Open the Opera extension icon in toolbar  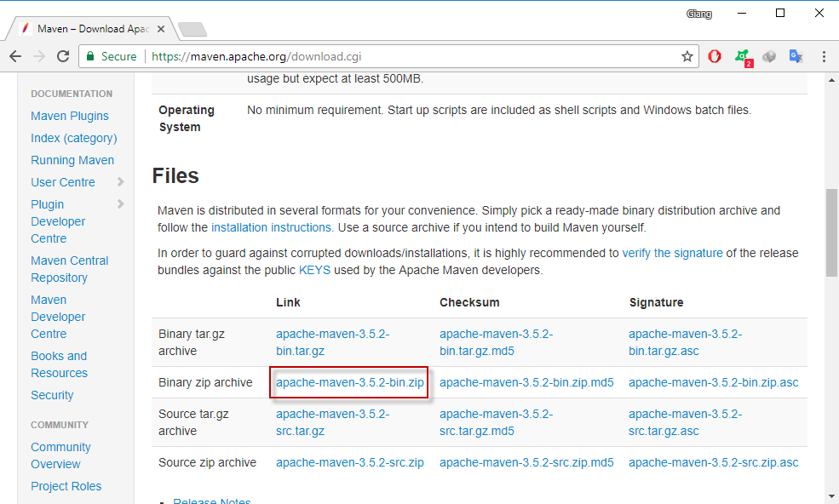pyautogui.click(x=715, y=56)
